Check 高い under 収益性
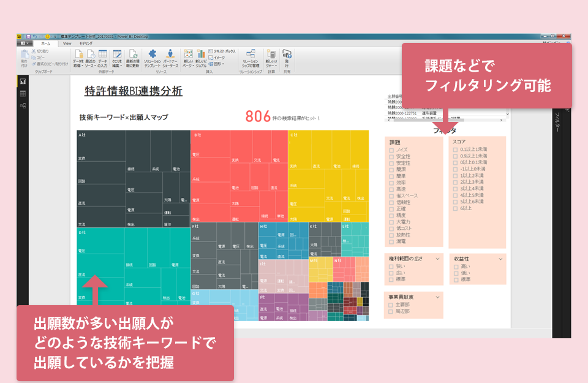The width and height of the screenshot is (588, 383). pyautogui.click(x=456, y=267)
